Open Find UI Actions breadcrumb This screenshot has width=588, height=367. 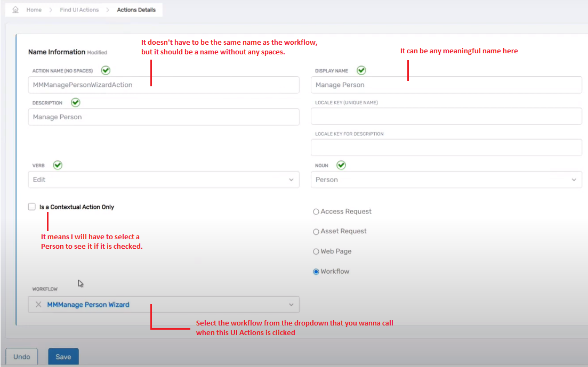79,10
